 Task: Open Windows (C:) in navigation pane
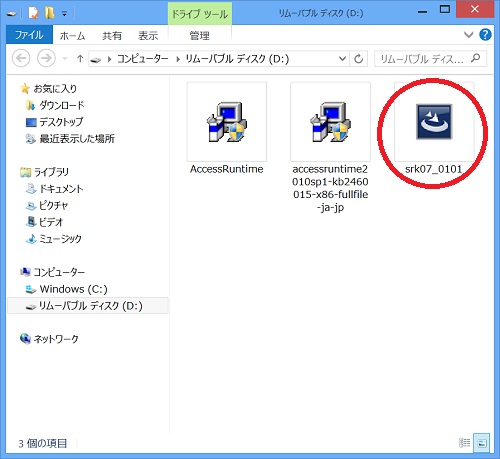coord(73,289)
